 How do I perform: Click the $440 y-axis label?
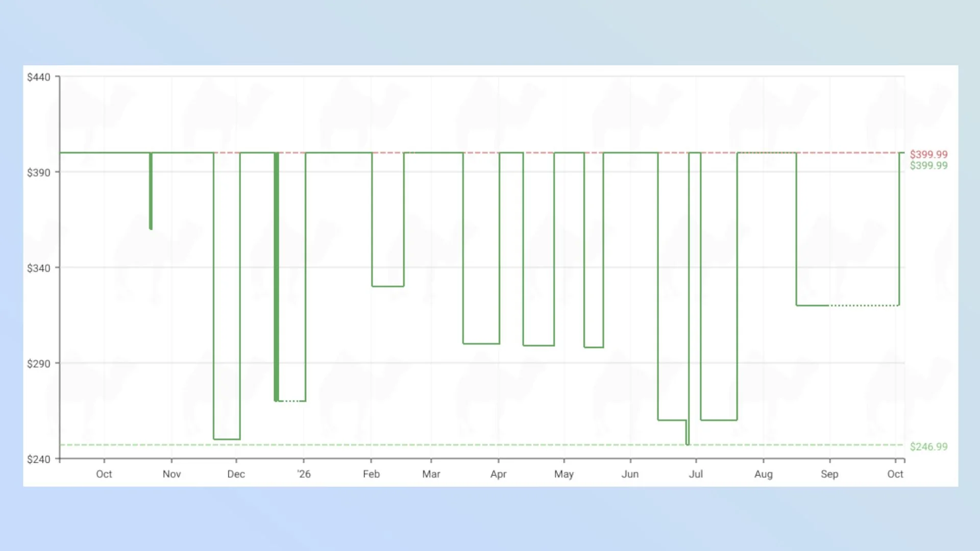point(39,77)
